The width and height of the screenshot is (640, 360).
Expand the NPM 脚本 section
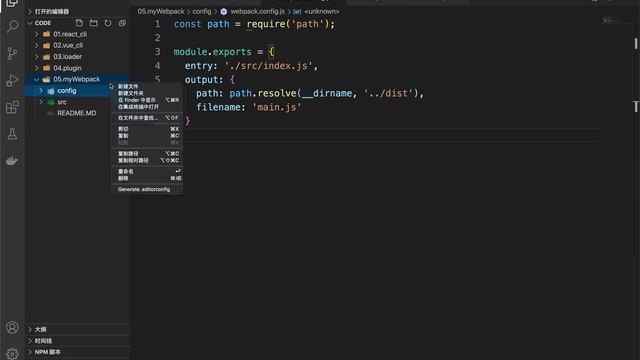point(78,352)
